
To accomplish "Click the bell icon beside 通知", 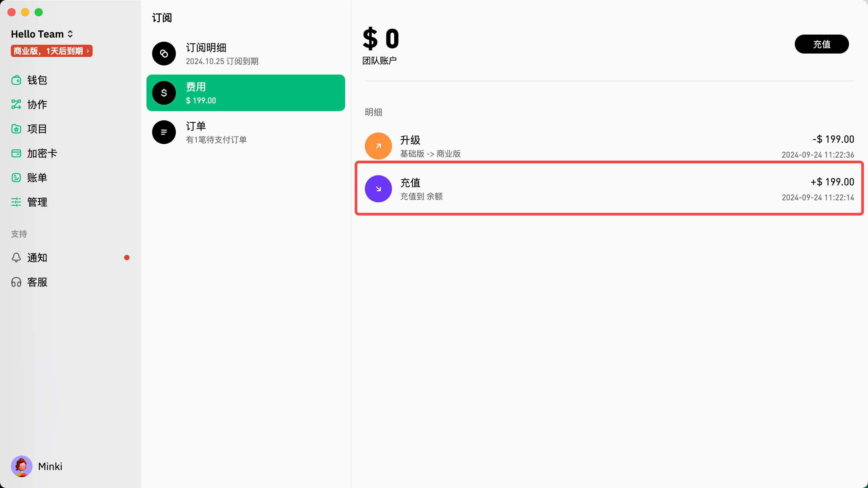I will (16, 258).
